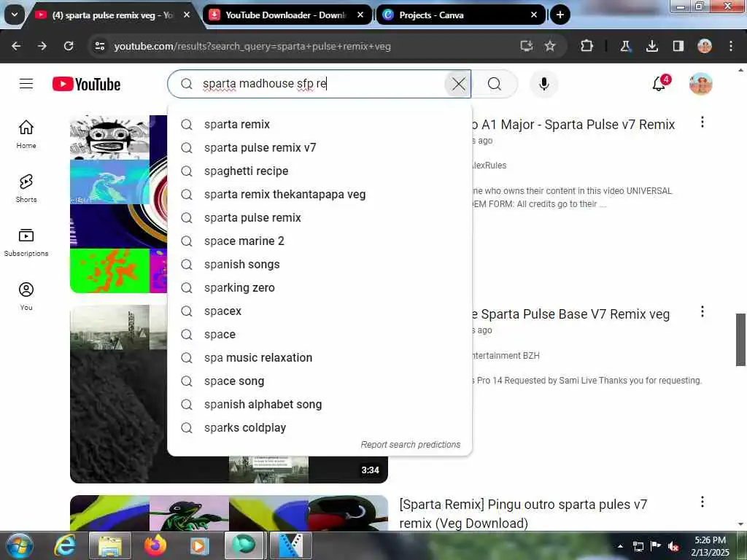Image resolution: width=747 pixels, height=560 pixels.
Task: Open Chrome three-dot menu
Action: point(731,46)
